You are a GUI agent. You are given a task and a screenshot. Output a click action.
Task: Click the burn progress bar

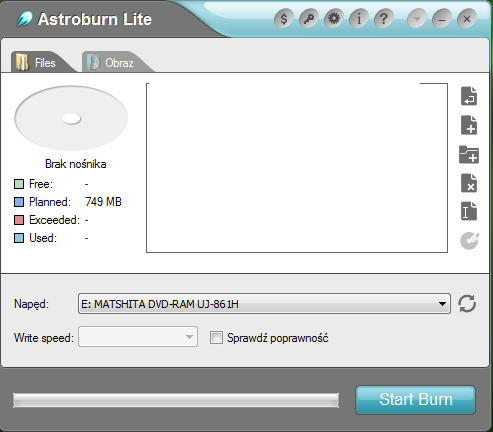click(x=176, y=400)
